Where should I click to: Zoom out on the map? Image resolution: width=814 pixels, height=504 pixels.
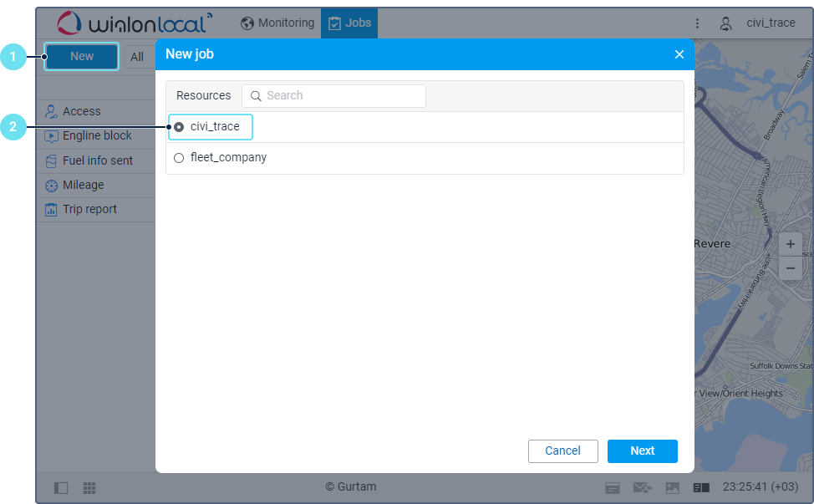pos(791,268)
